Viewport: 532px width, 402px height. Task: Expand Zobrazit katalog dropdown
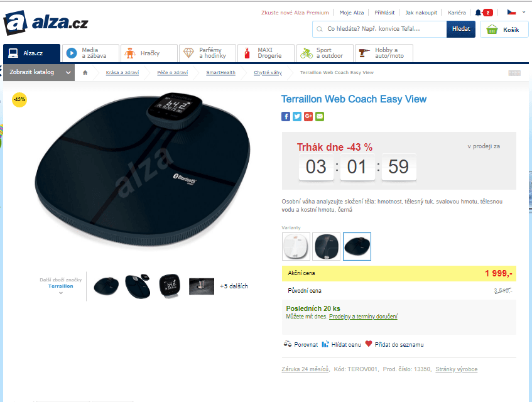pos(39,72)
